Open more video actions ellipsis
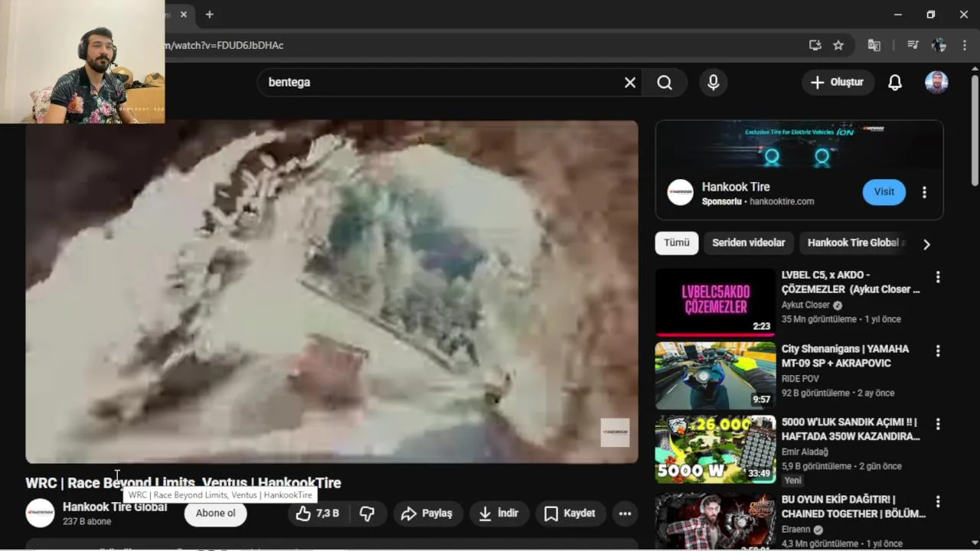 [625, 514]
